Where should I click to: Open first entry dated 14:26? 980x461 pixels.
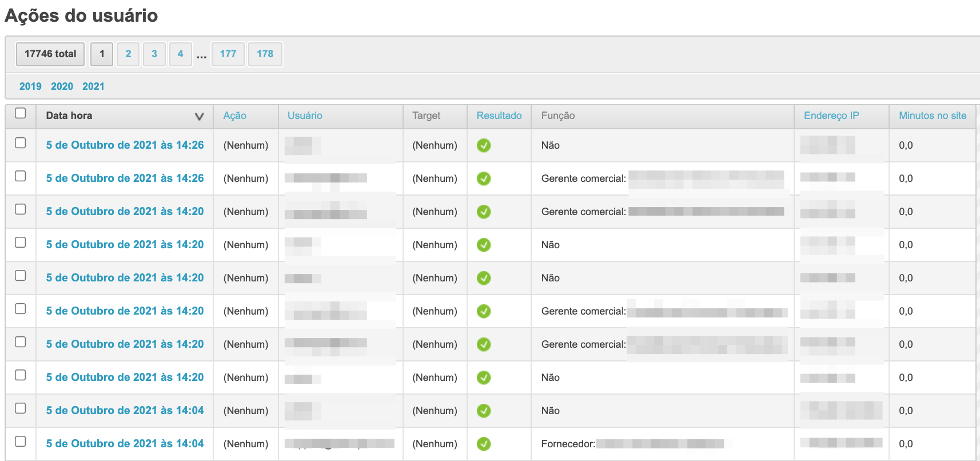pyautogui.click(x=125, y=145)
